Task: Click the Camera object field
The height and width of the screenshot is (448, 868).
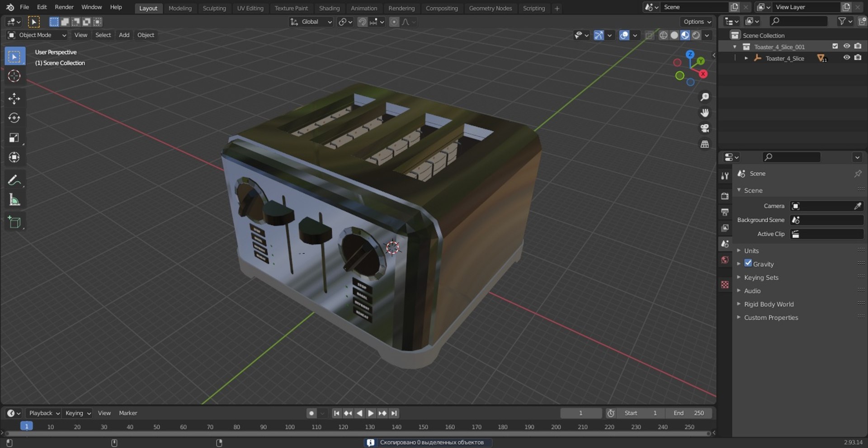Action: click(827, 206)
